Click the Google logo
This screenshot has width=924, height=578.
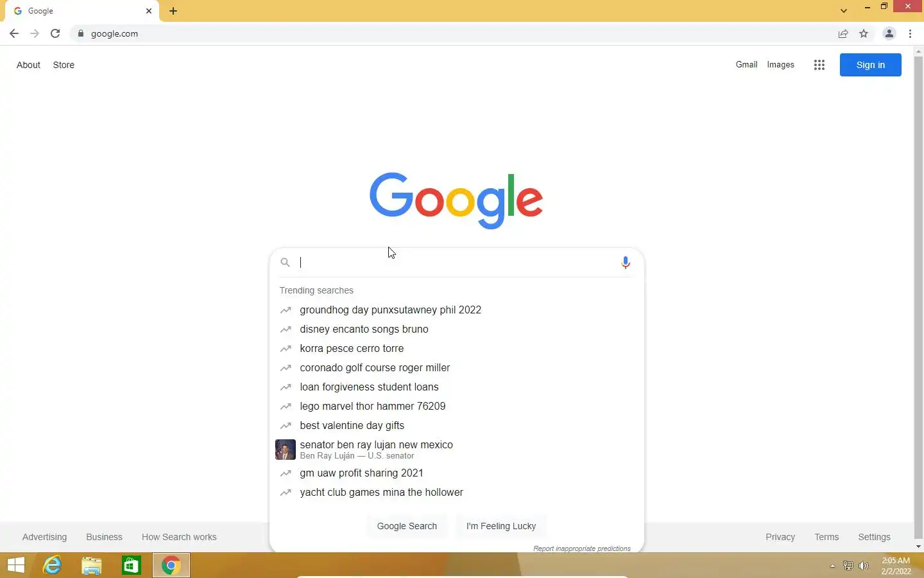point(456,200)
